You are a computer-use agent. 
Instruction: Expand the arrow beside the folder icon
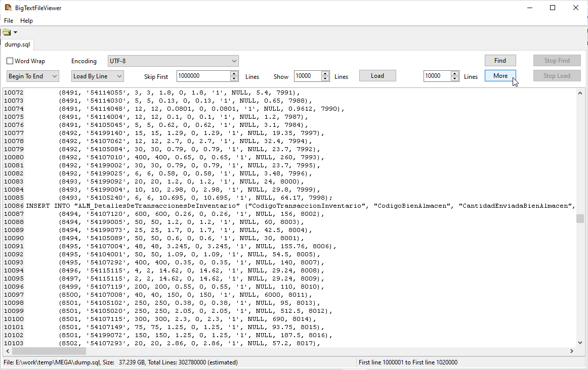(x=15, y=32)
